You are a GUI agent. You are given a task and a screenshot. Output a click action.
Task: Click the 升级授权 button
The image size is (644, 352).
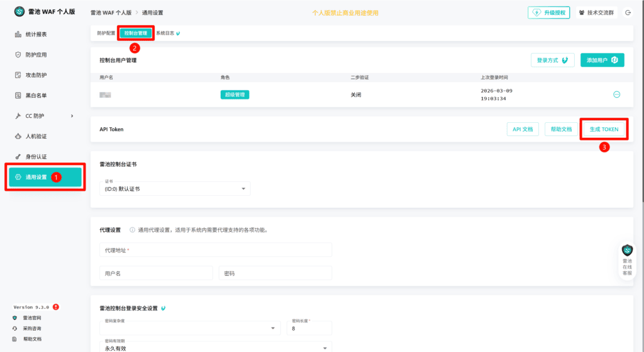548,13
